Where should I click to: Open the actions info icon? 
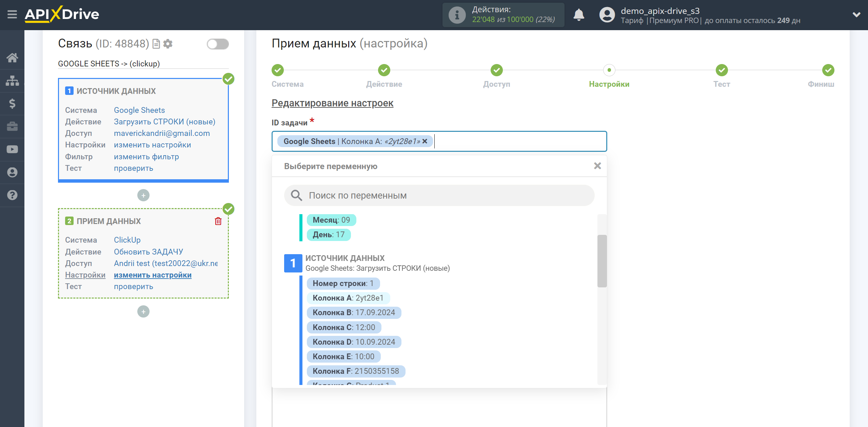457,15
